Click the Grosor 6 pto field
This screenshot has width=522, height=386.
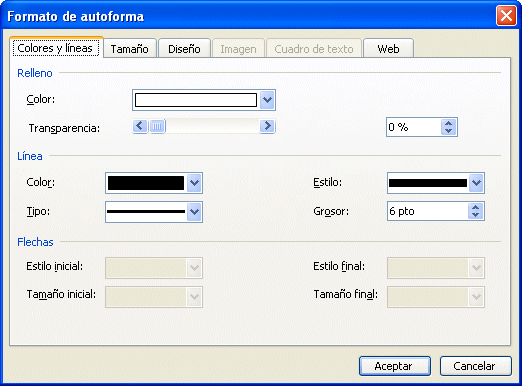(428, 211)
